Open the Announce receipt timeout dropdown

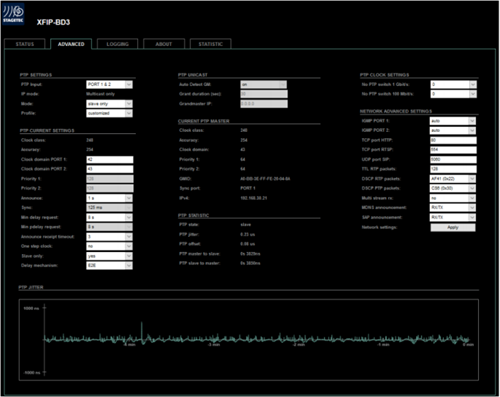point(109,237)
